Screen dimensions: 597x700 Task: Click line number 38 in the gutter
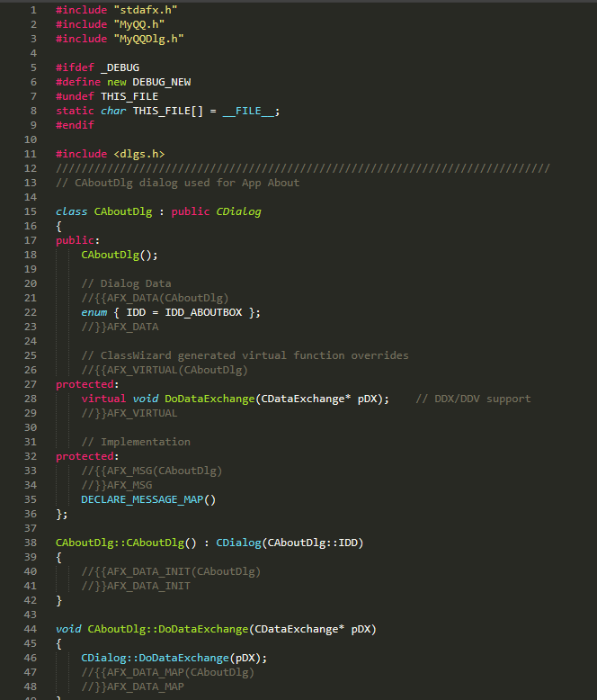coord(31,543)
